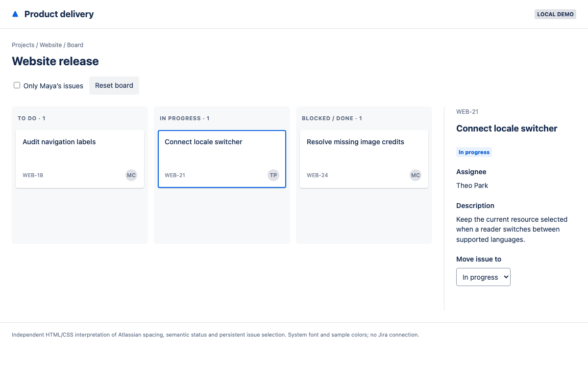The height and width of the screenshot is (368, 588).
Task: Click the Move issue to label
Action: [x=479, y=259]
